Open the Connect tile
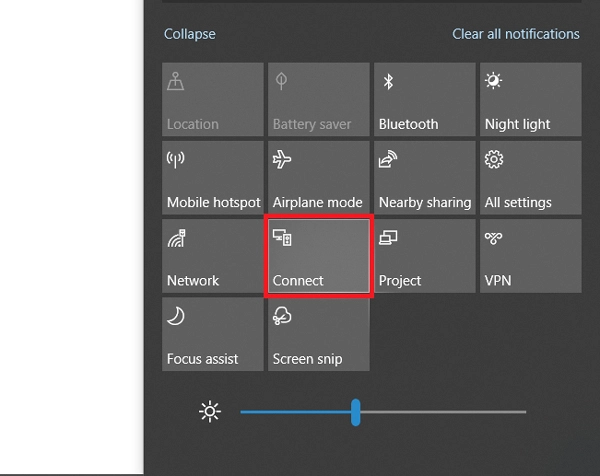This screenshot has width=600, height=476. click(319, 256)
